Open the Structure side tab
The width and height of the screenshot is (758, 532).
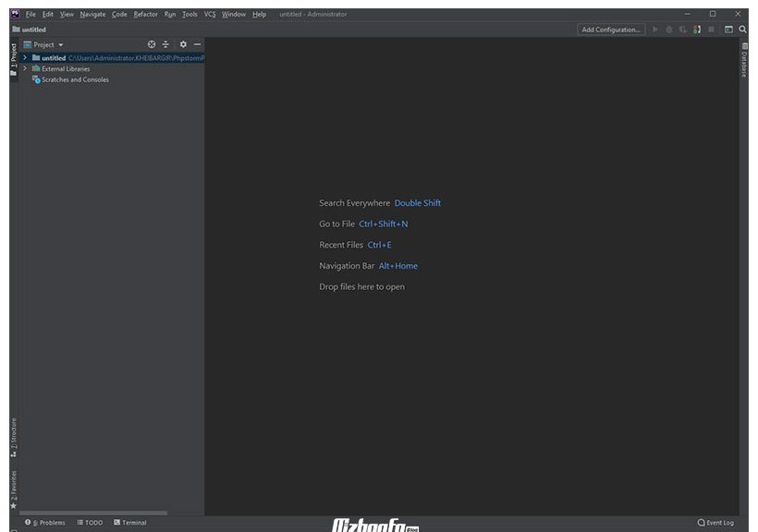(x=14, y=437)
